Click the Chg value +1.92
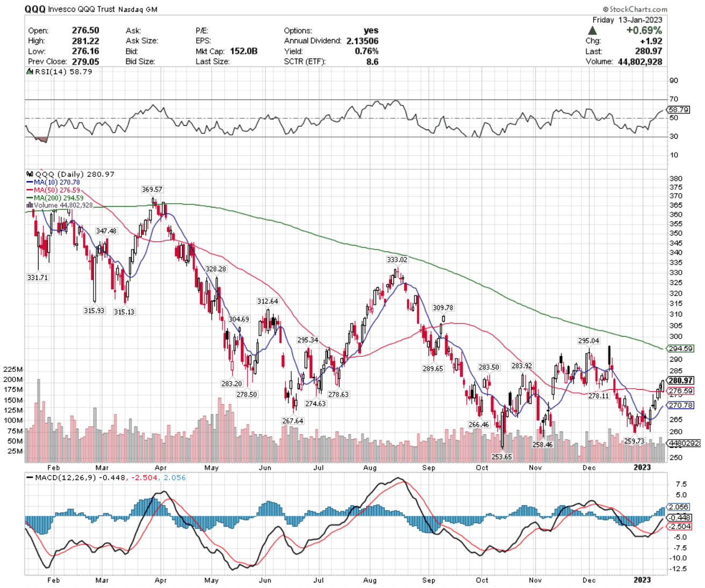Image resolution: width=705 pixels, height=588 pixels. [651, 41]
